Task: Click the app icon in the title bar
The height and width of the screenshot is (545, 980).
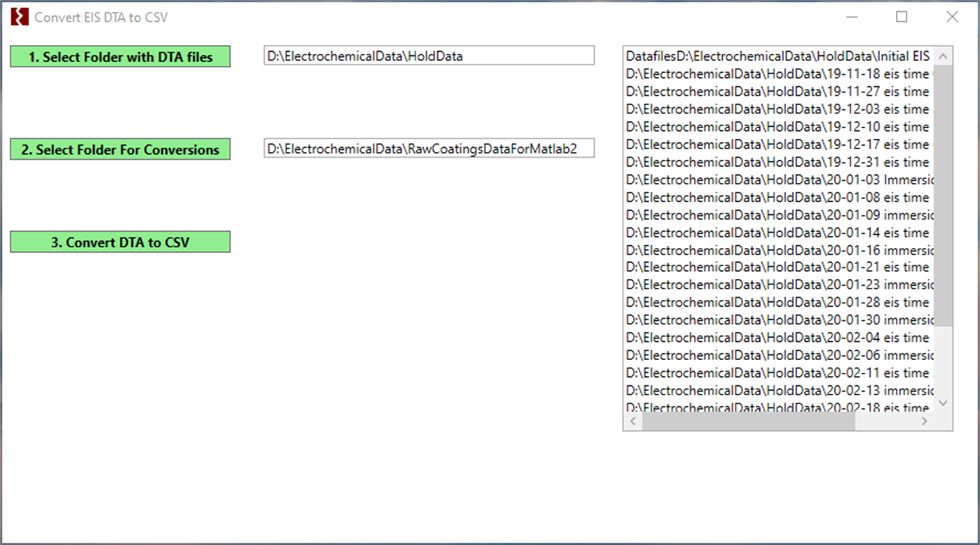Action: pyautogui.click(x=18, y=15)
